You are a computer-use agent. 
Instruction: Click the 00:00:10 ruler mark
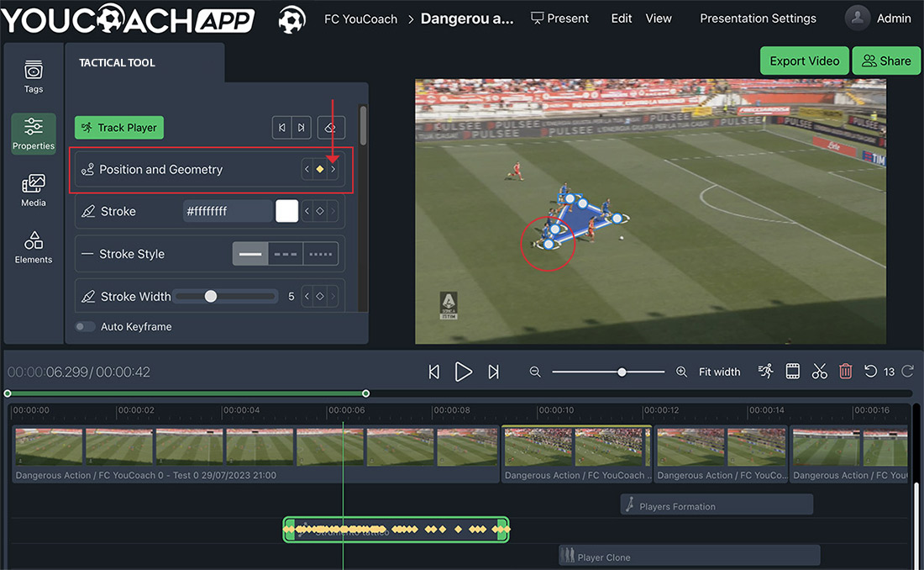(556, 410)
